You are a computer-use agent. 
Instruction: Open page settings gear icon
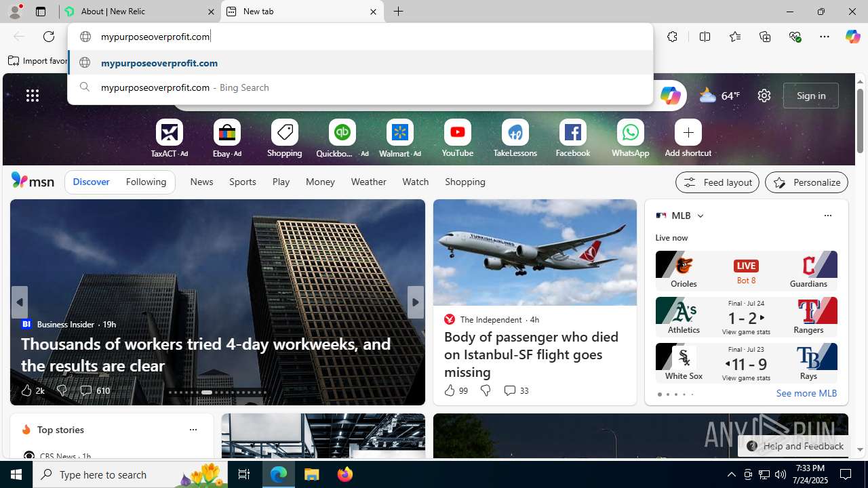tap(764, 96)
